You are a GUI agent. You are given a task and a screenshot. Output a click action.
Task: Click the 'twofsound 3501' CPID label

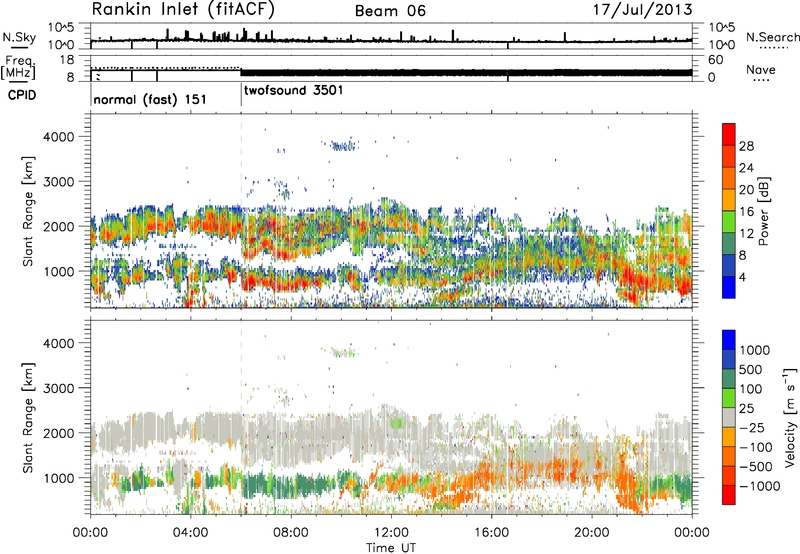pos(294,91)
